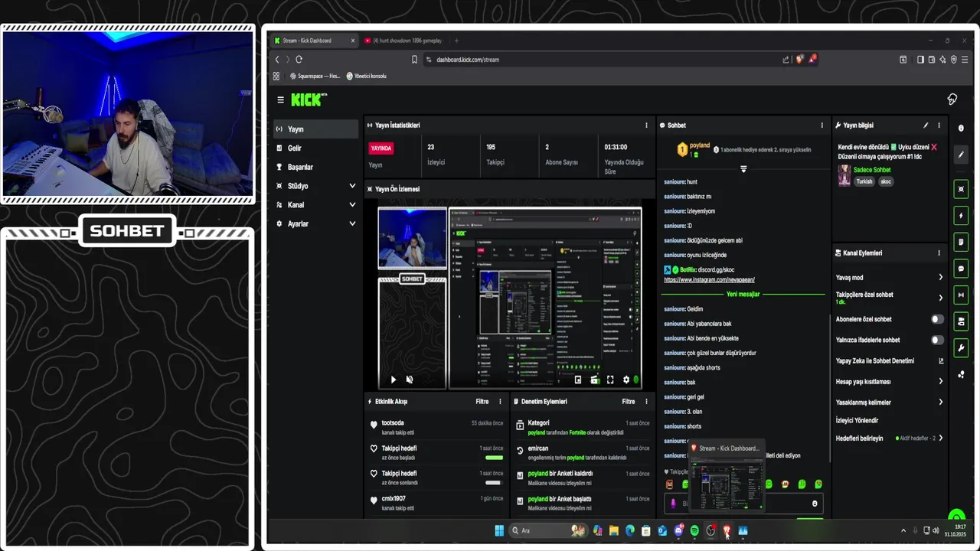The image size is (980, 551).
Task: Click cmlx1907 in activity feed
Action: [394, 499]
